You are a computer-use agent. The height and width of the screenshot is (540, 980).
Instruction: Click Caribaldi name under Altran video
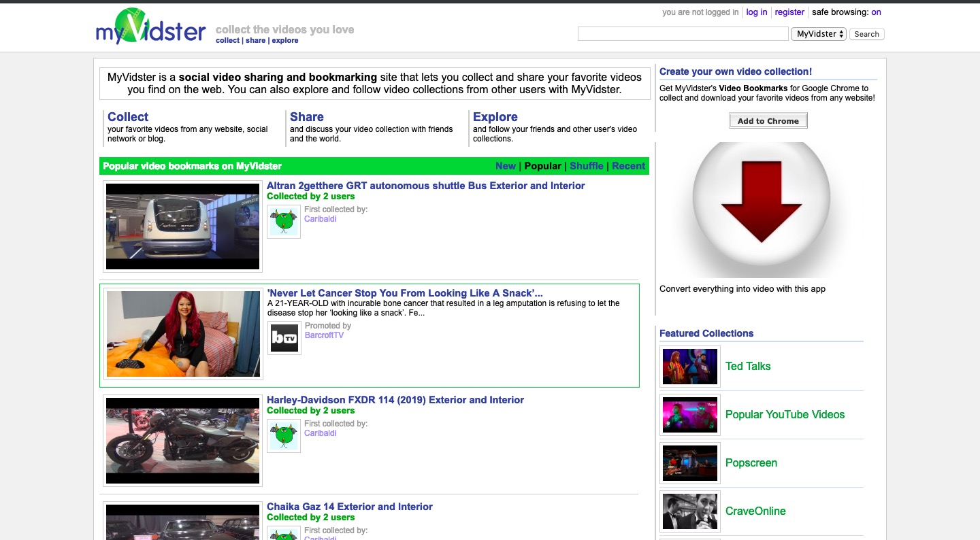[x=321, y=219]
